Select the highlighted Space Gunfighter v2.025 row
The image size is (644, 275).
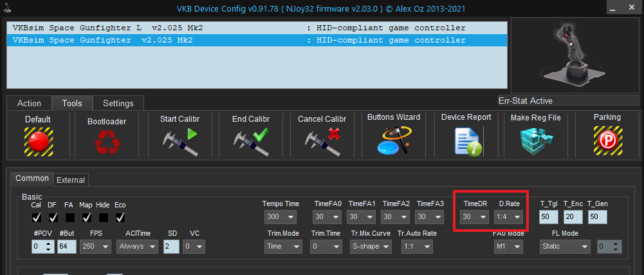click(x=257, y=41)
